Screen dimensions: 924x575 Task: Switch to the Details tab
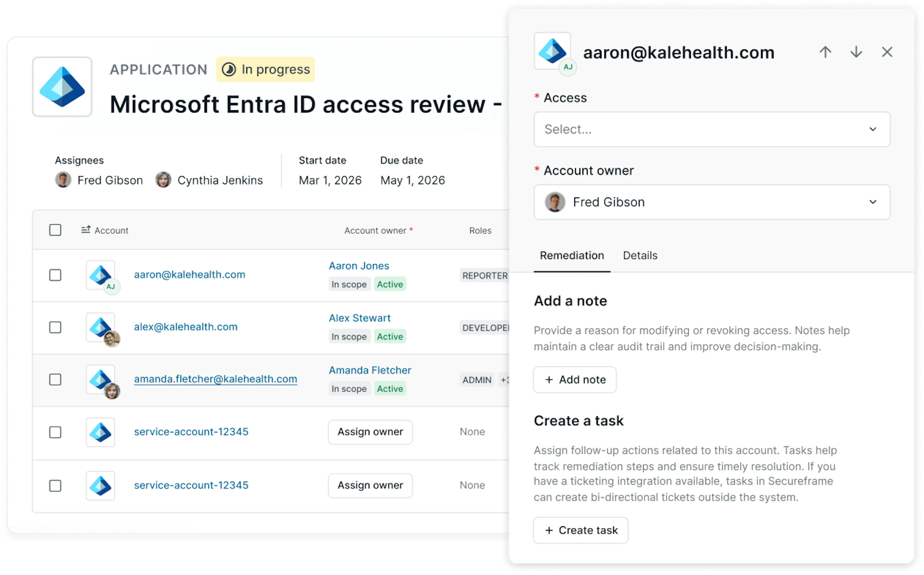[x=640, y=256]
